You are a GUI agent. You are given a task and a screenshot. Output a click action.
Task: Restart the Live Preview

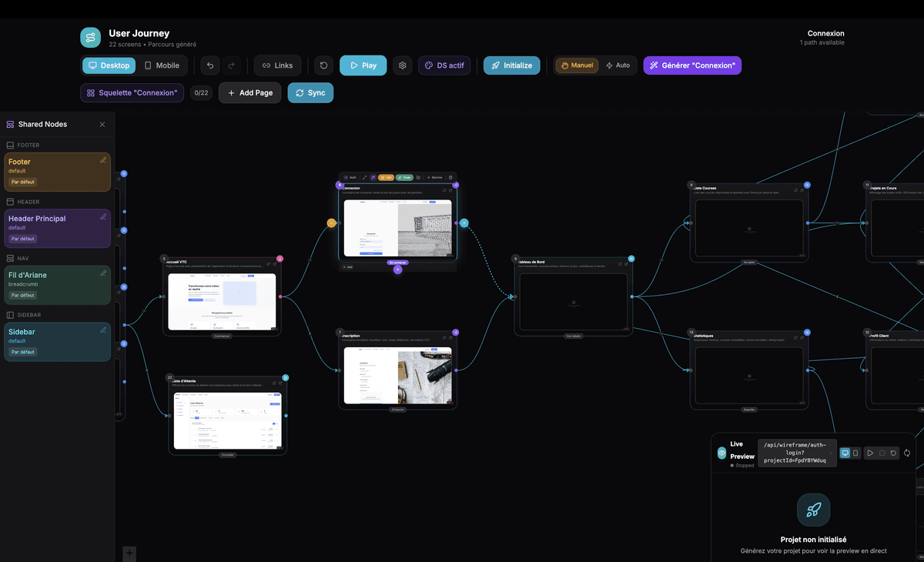point(893,453)
